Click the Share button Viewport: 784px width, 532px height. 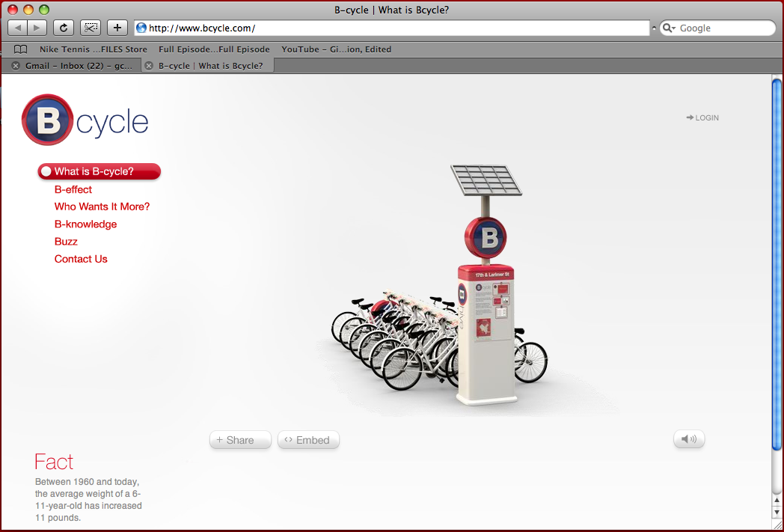pos(240,440)
